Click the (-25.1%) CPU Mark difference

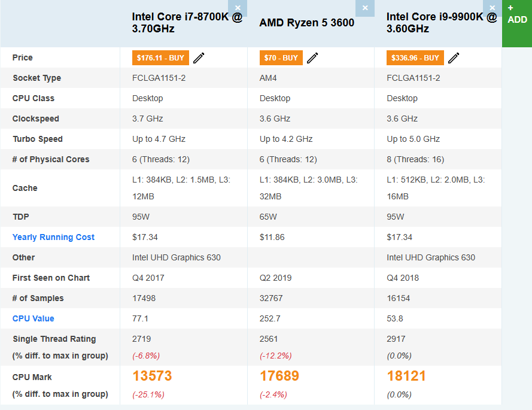point(148,394)
